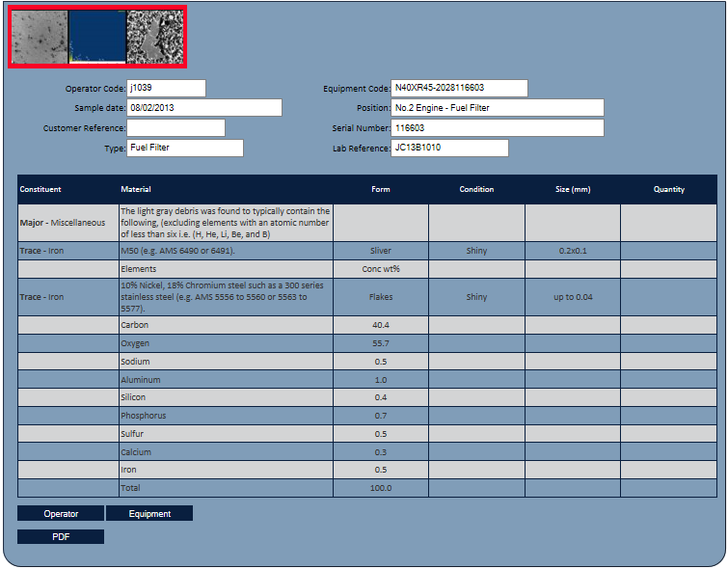Select the M50 AMS 6490 material cell

pos(226,251)
